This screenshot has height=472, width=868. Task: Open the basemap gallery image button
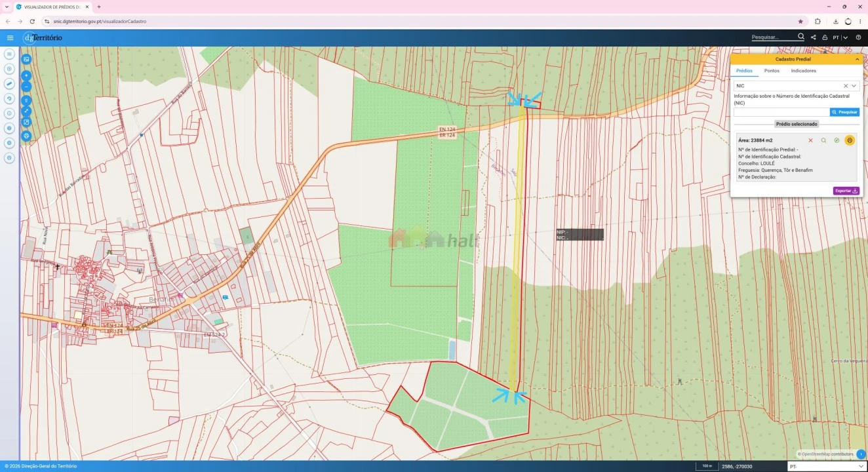[x=27, y=59]
